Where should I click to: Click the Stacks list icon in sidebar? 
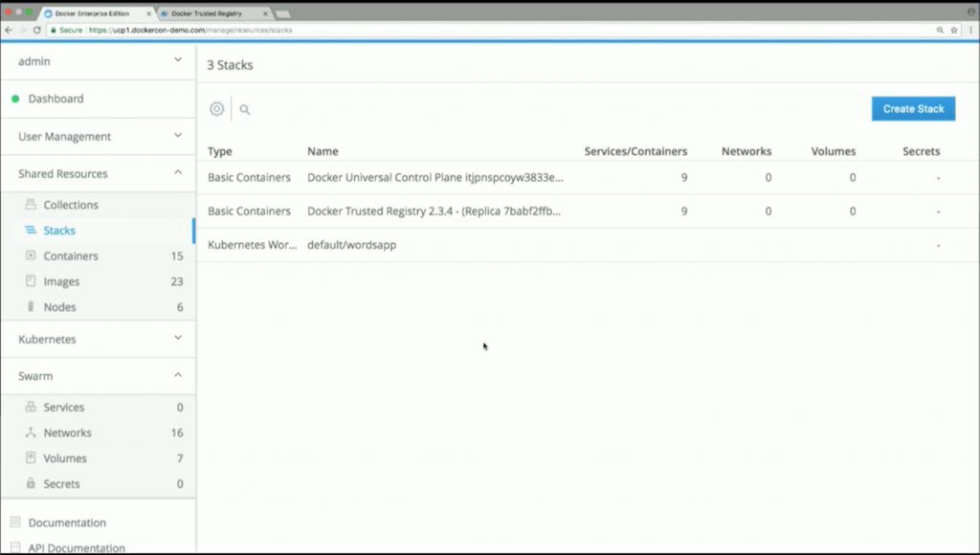click(30, 230)
